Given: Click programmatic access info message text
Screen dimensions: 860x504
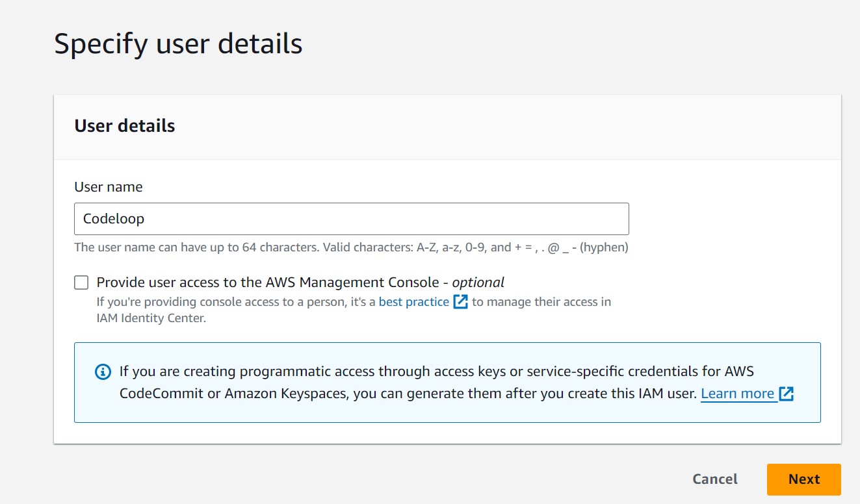Looking at the screenshot, I should click(436, 383).
